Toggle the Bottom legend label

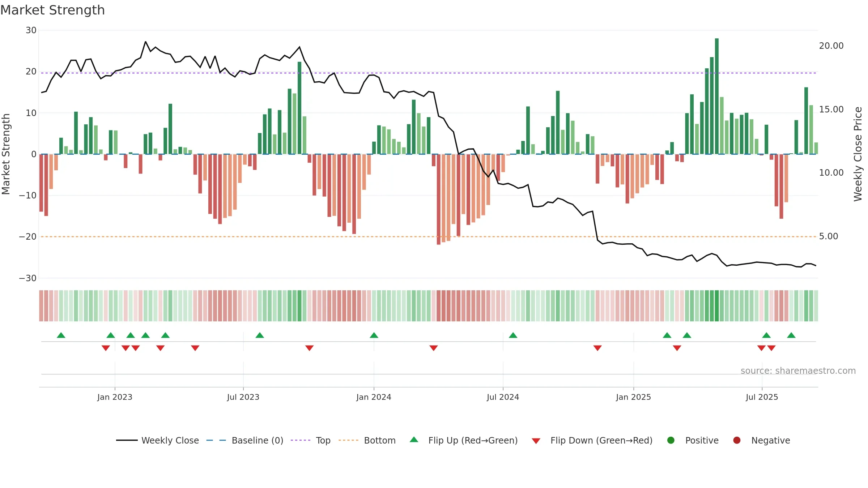[x=380, y=441]
